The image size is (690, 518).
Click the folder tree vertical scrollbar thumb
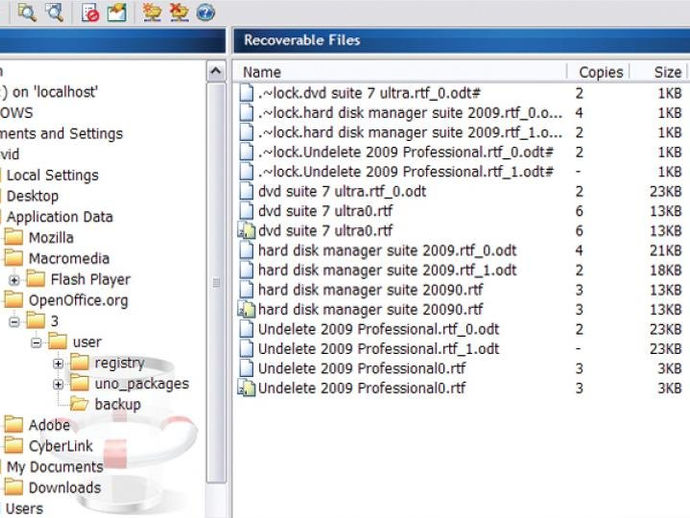(x=216, y=283)
